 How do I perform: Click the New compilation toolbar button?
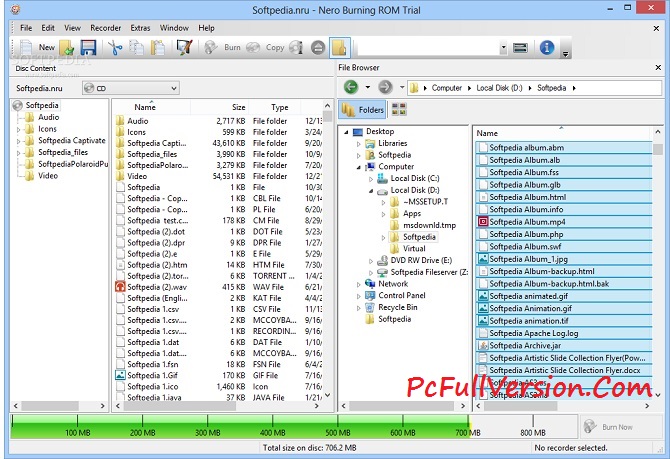click(38, 47)
